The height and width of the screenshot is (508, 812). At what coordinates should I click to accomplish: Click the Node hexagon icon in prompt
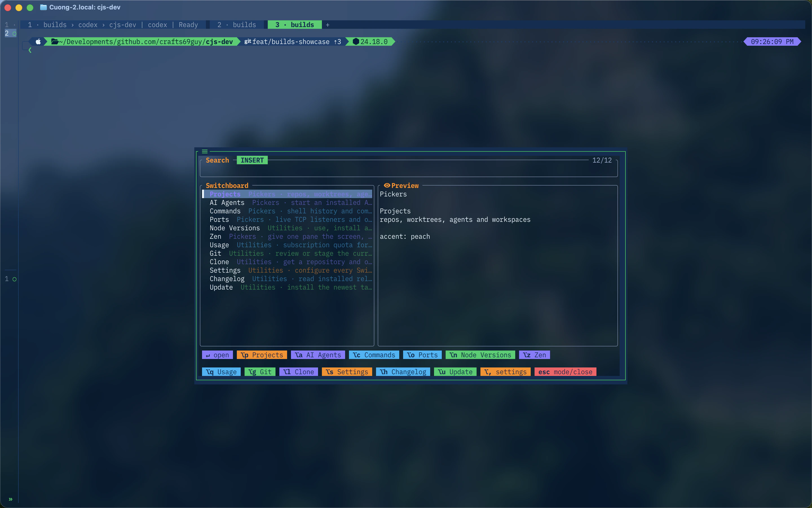356,42
